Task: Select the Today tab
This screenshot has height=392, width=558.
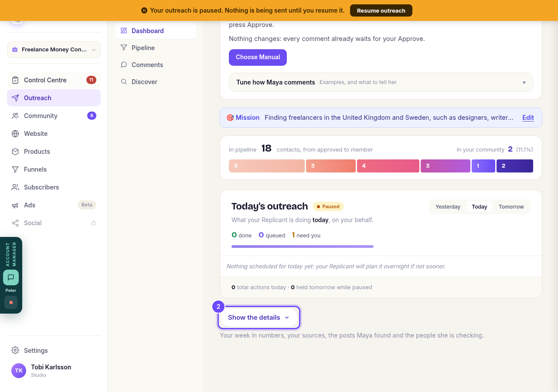Action: click(480, 207)
